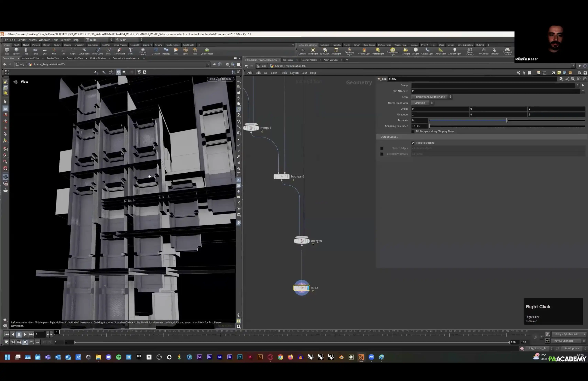Open the Render menu

coord(22,40)
